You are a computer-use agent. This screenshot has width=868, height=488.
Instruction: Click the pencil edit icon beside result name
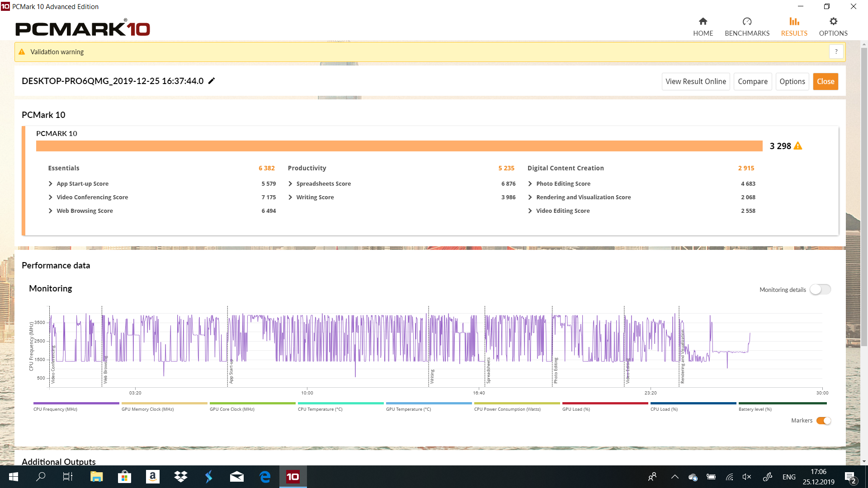[x=212, y=81]
